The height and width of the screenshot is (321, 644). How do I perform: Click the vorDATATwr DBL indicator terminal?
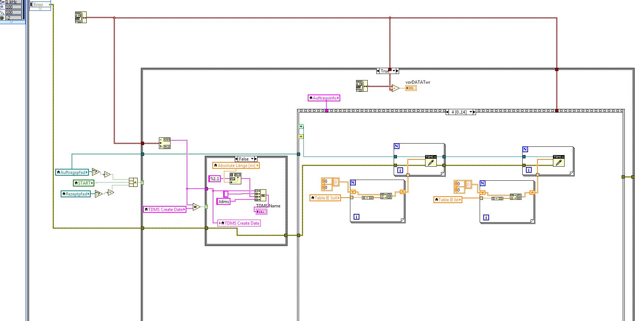click(411, 88)
